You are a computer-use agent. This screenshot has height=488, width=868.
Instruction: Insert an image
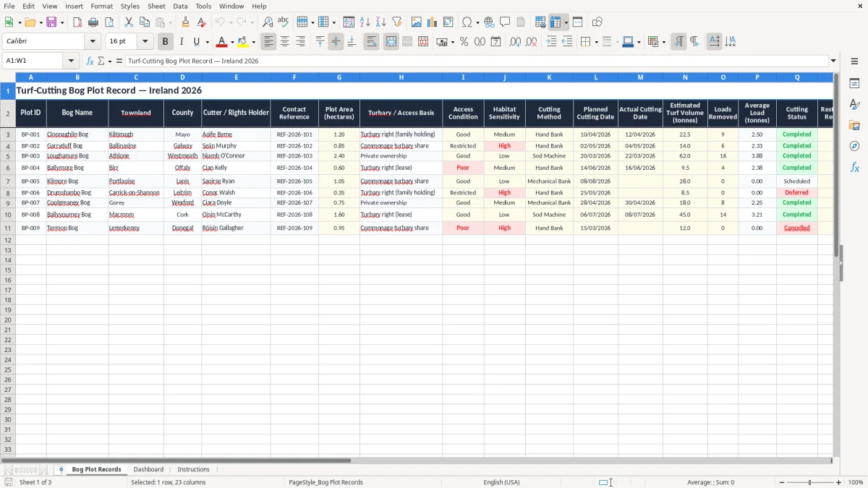point(417,22)
